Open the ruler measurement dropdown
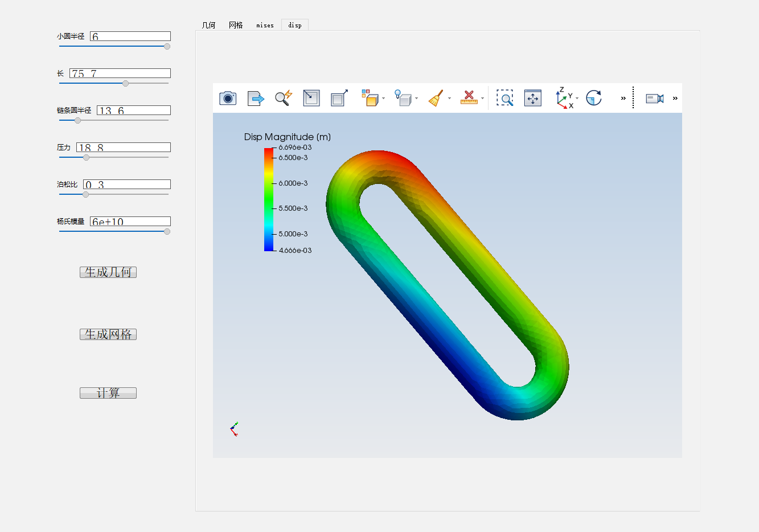759x532 pixels. tap(482, 99)
